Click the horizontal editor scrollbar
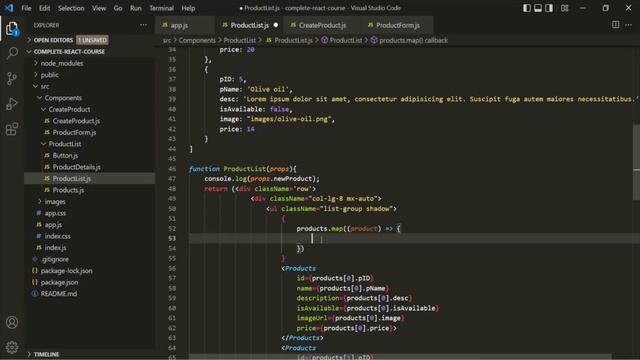The image size is (640, 360). 400,357
